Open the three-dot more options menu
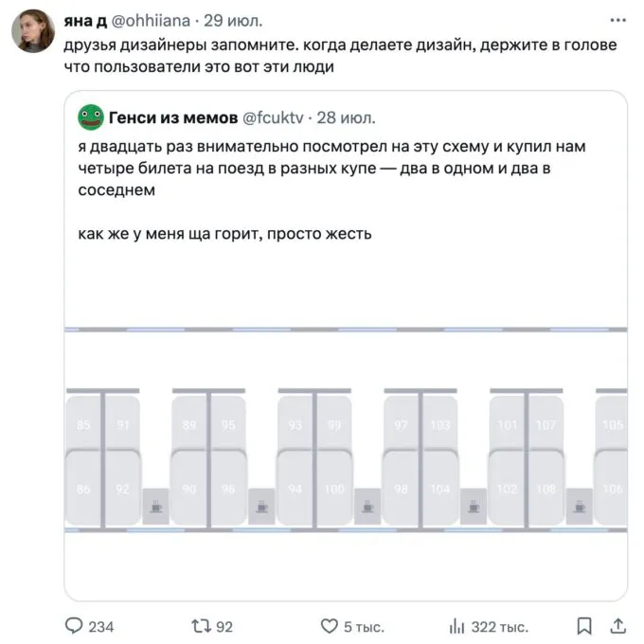Screen dimensions: 644x644 (x=617, y=20)
